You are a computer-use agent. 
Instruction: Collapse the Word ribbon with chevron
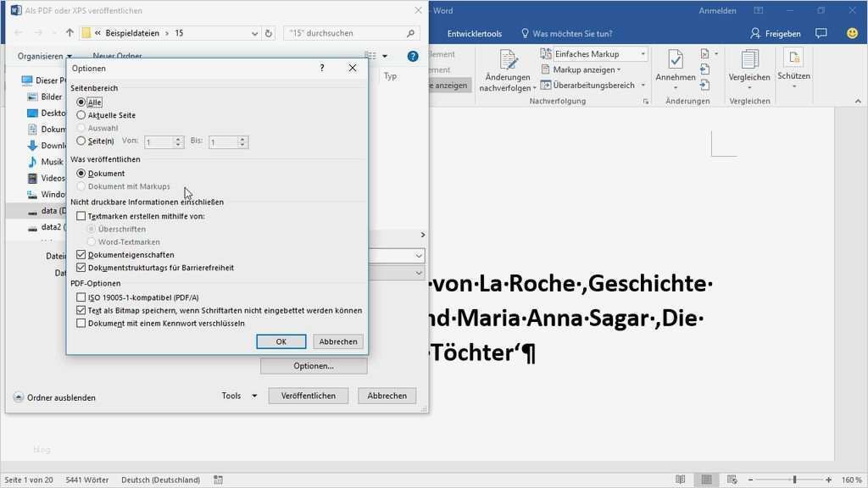[x=858, y=102]
